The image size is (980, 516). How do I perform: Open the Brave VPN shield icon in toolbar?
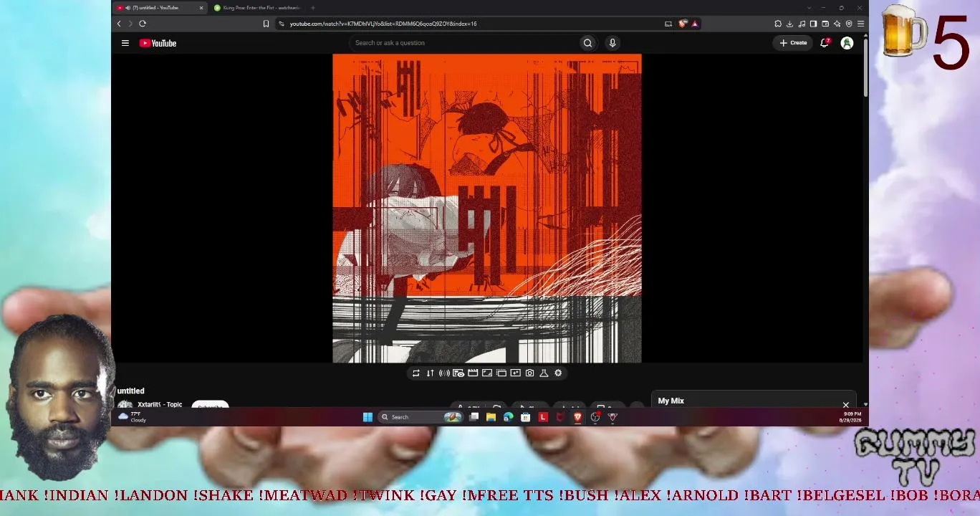point(849,24)
